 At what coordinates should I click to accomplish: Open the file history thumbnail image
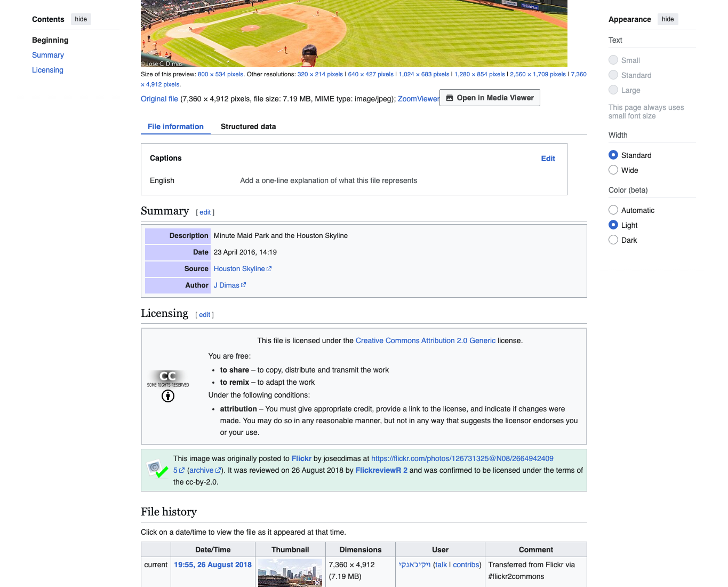tap(290, 573)
